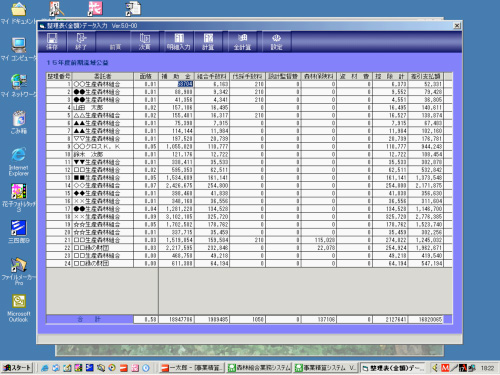
Task: Open マイ ネットワーク desktop icon
Action: 19,86
